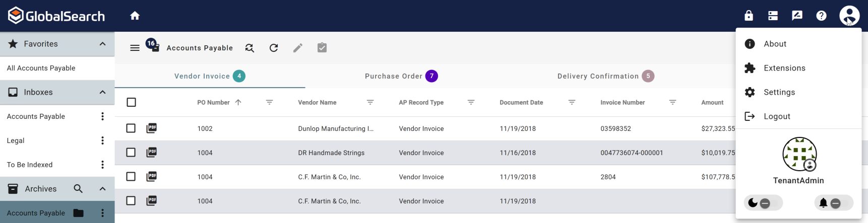
Task: Toggle the notifications bell switch
Action: click(833, 203)
